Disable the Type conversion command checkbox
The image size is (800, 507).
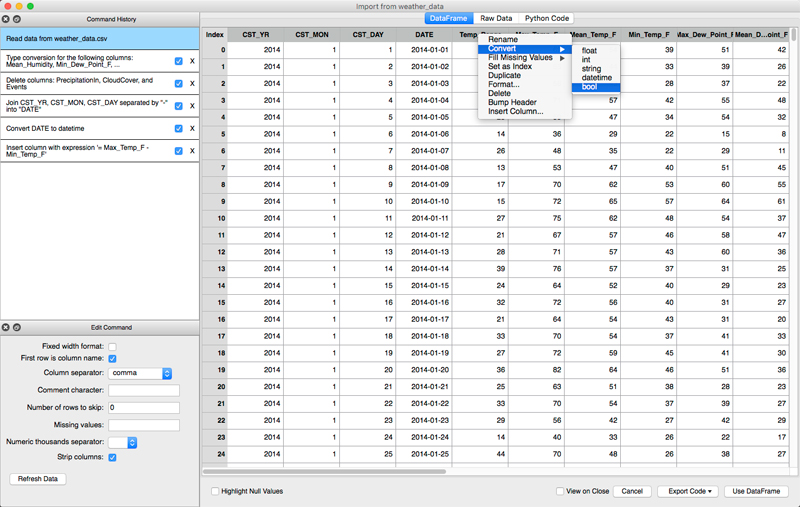click(x=179, y=61)
